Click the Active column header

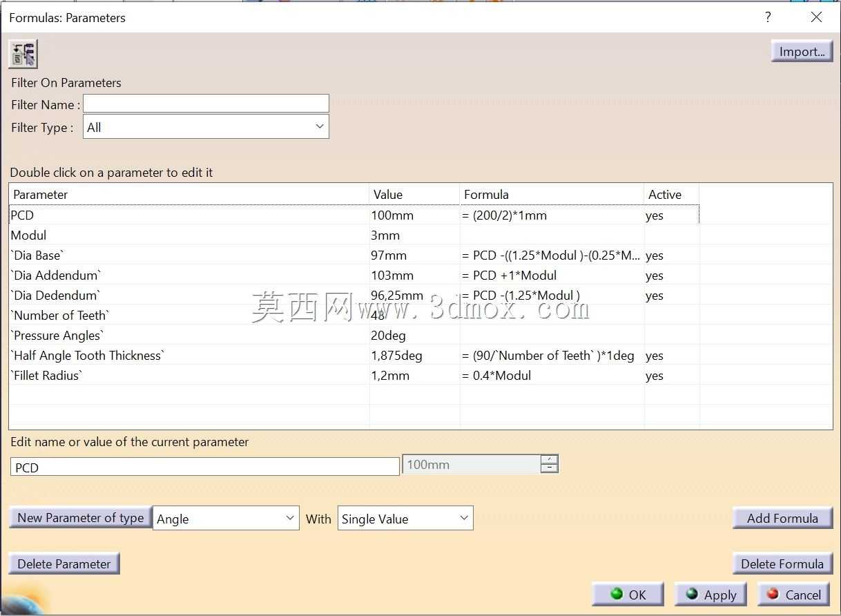pos(672,195)
